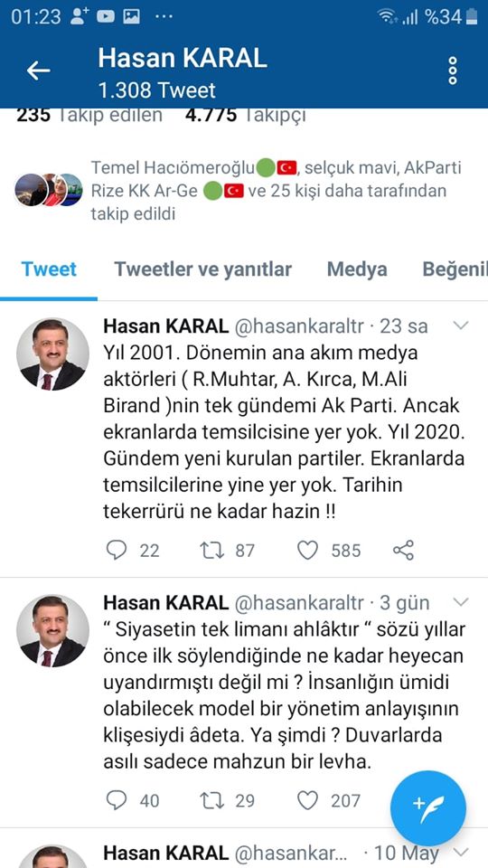Switch to the Medya tab
The width and height of the screenshot is (488, 868).
pos(357,269)
